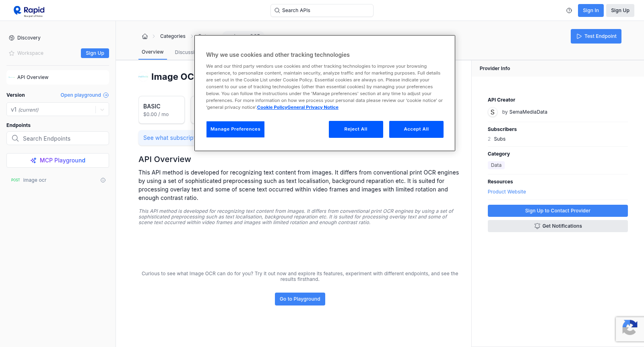Click the Test Endpoint button
This screenshot has height=347, width=644.
(x=596, y=36)
